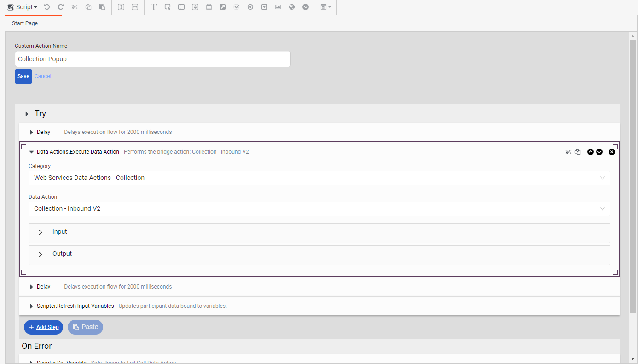Save the custom action
The width and height of the screenshot is (638, 364).
[23, 76]
